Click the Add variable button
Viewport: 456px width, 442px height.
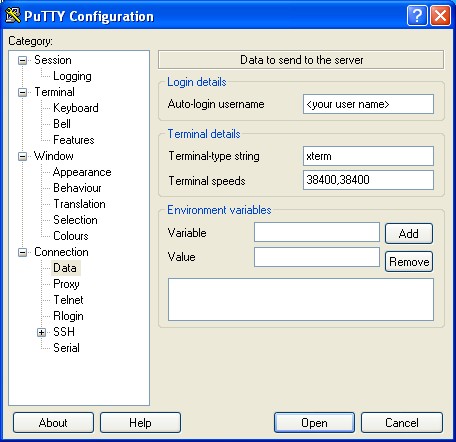tap(409, 234)
